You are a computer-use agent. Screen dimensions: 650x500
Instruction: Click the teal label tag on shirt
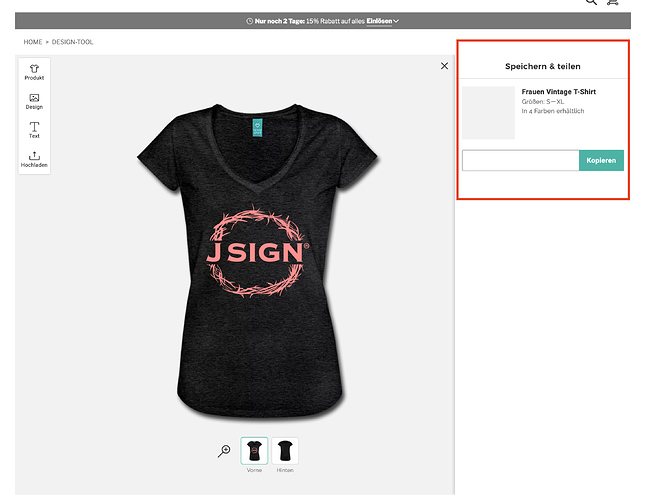pyautogui.click(x=257, y=127)
